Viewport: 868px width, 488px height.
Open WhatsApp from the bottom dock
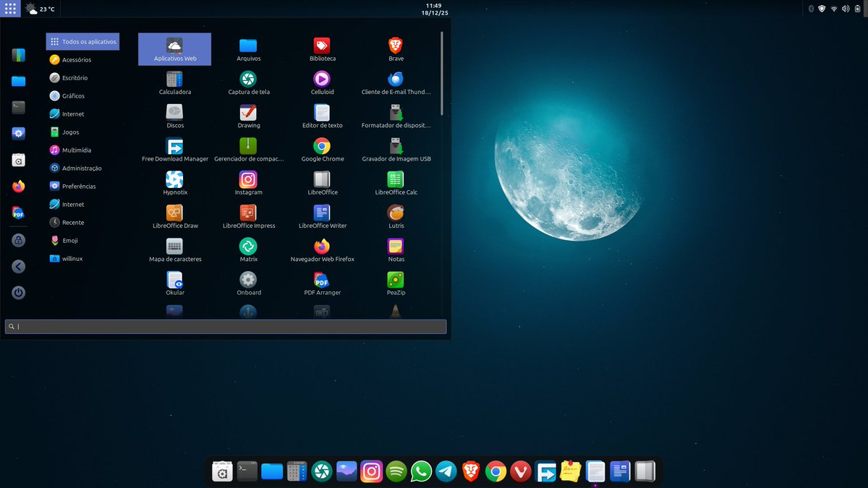click(421, 472)
